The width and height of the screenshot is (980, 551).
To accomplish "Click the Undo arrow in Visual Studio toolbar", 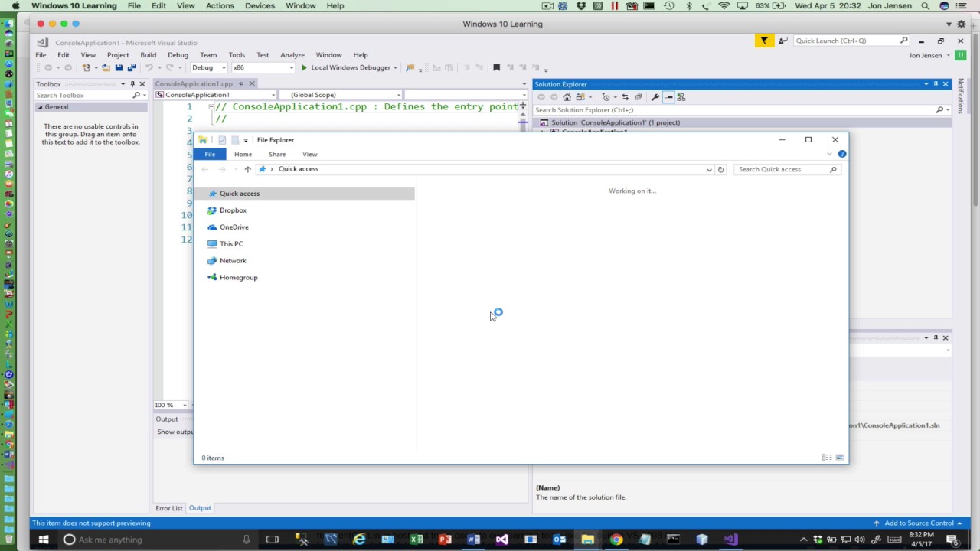I will (x=149, y=67).
